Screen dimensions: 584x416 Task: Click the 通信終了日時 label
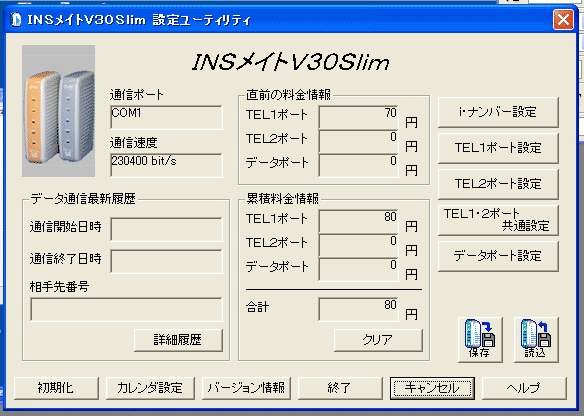pos(66,259)
